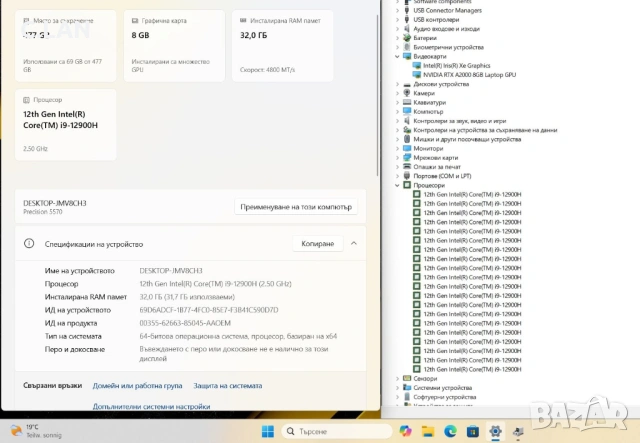Click the Копиране button
The image size is (640, 443).
[x=318, y=244]
